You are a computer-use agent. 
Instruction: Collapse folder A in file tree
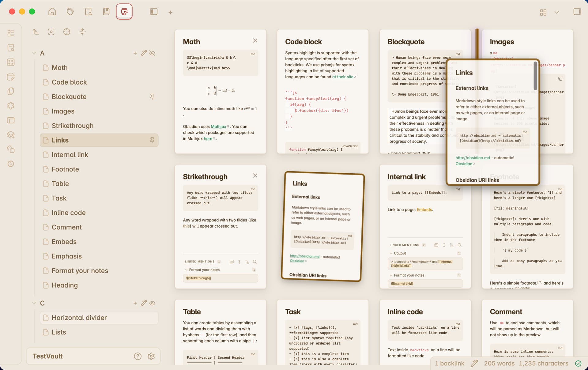tap(34, 53)
